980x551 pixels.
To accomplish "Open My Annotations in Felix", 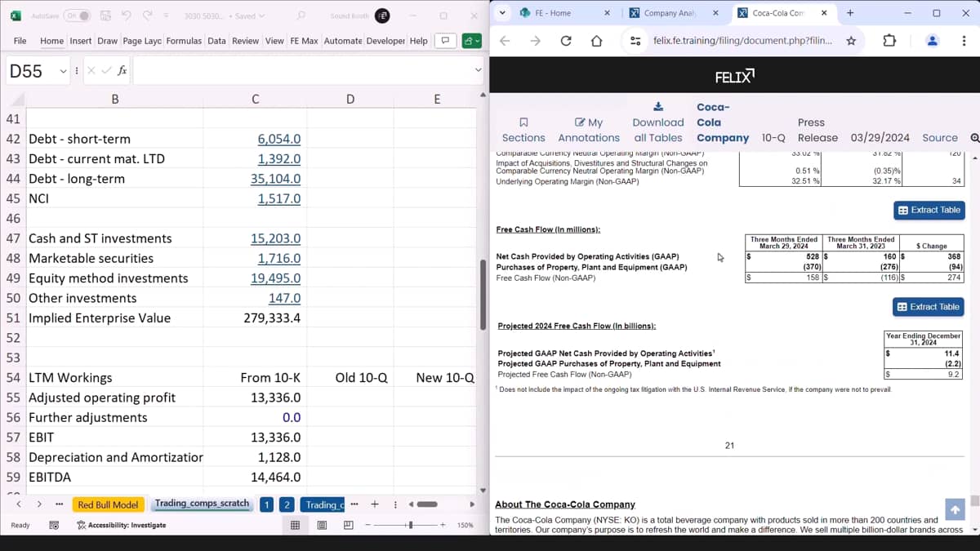I will click(x=589, y=131).
